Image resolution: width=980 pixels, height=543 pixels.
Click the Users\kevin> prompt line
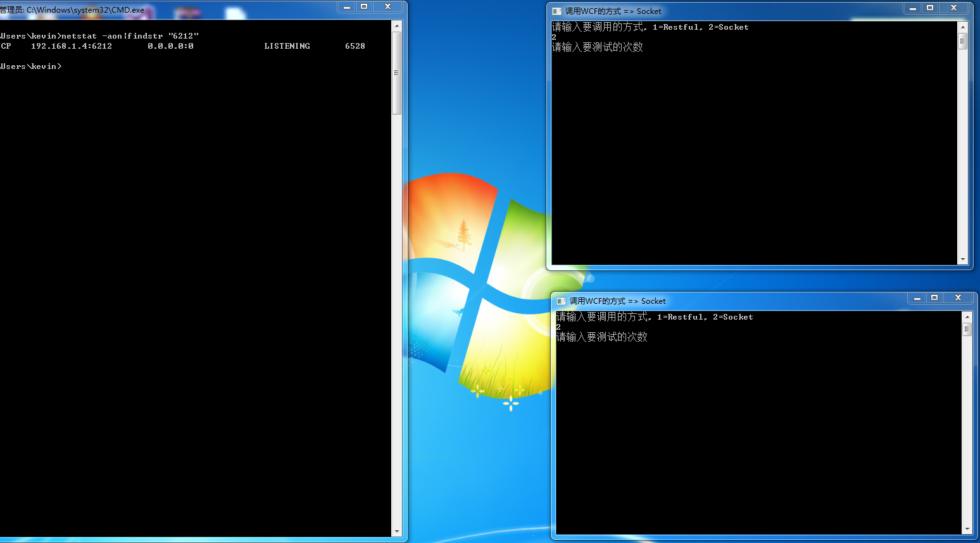coord(31,66)
